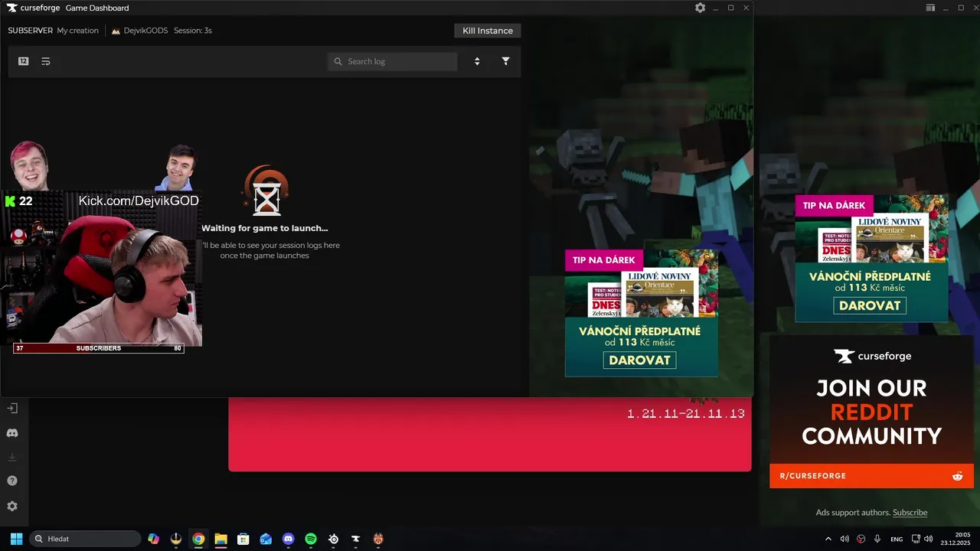Click the My creation label
This screenshot has width=980, height=551.
[78, 31]
